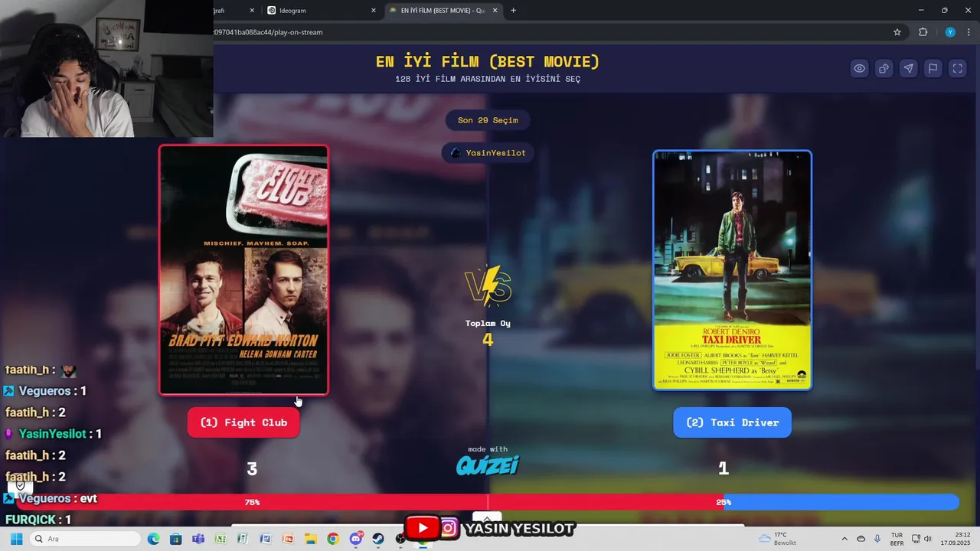Click the OneDrive cloud tray icon

click(861, 539)
